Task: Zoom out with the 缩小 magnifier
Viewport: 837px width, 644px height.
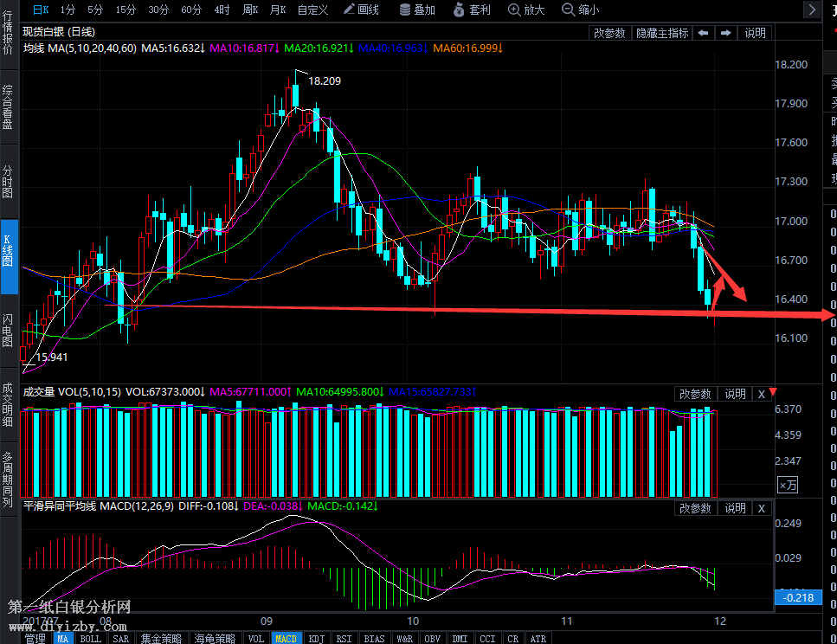Action: (580, 10)
